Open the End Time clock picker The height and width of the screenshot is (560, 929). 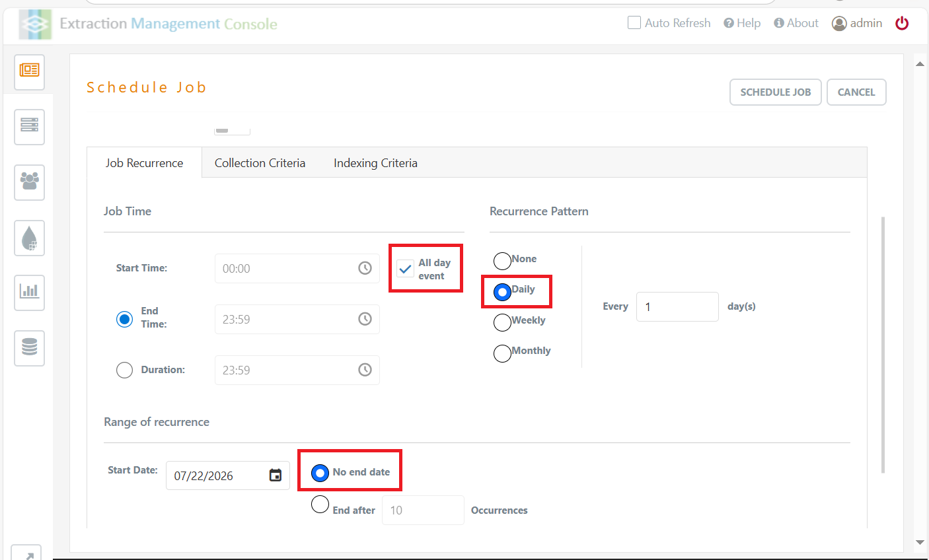point(365,319)
